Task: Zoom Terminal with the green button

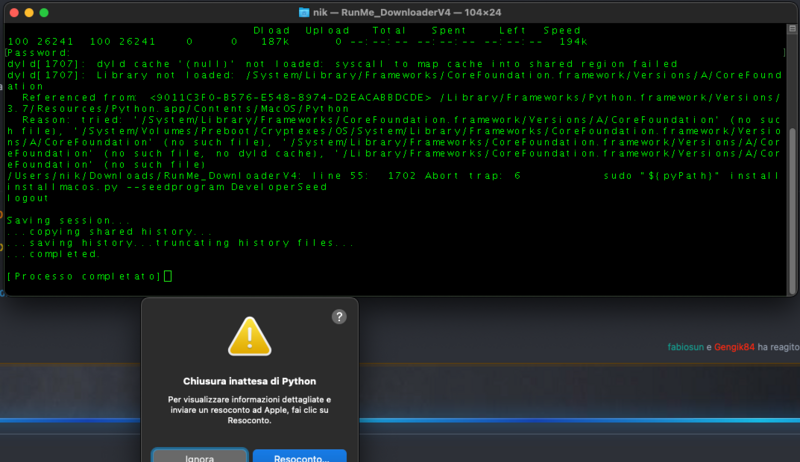Action: tap(44, 13)
